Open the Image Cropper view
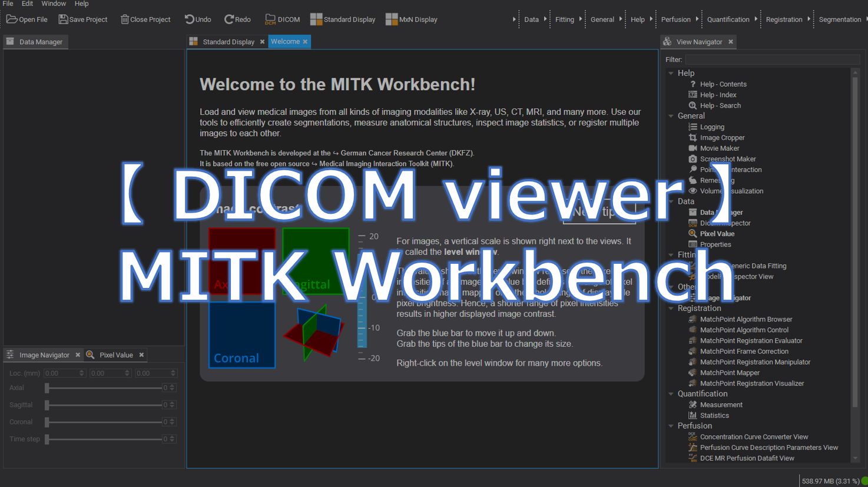Image resolution: width=868 pixels, height=487 pixels. coord(722,137)
